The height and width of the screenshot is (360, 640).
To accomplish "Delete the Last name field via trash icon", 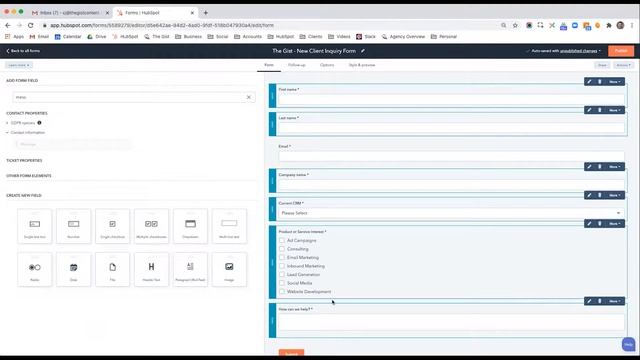I will (x=600, y=110).
